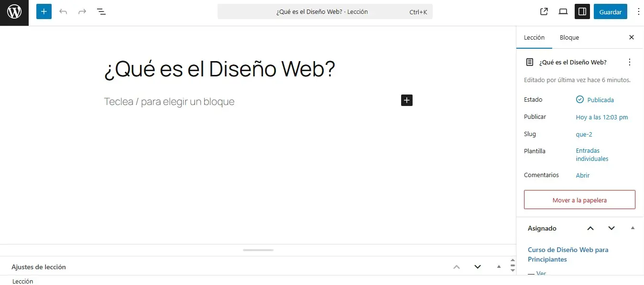Change comments setting Abrir
This screenshot has width=644, height=285.
[x=583, y=175]
